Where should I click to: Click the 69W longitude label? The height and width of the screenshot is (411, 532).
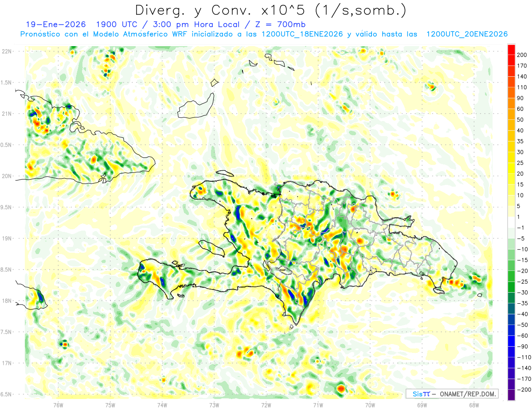[422, 405]
